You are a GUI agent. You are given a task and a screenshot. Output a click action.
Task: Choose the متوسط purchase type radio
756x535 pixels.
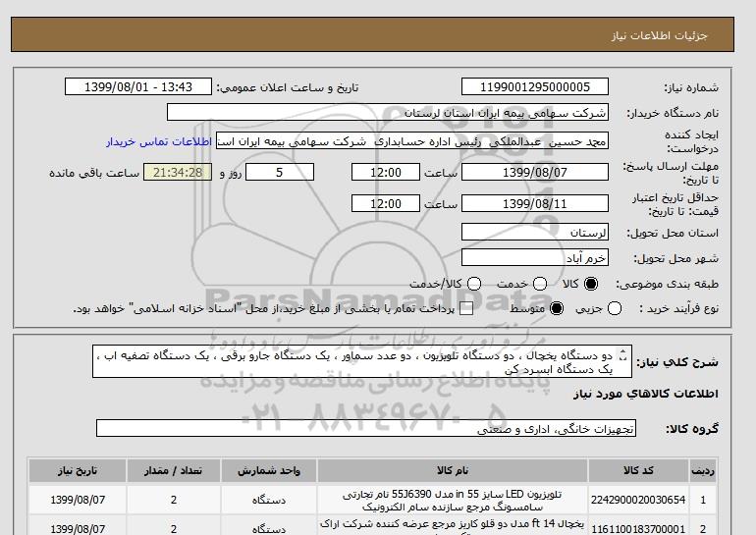pyautogui.click(x=557, y=308)
